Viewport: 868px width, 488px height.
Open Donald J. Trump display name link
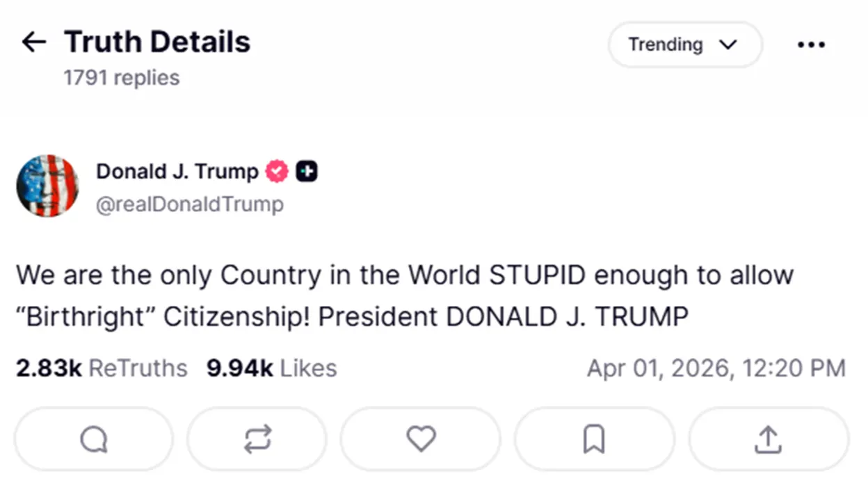[177, 171]
